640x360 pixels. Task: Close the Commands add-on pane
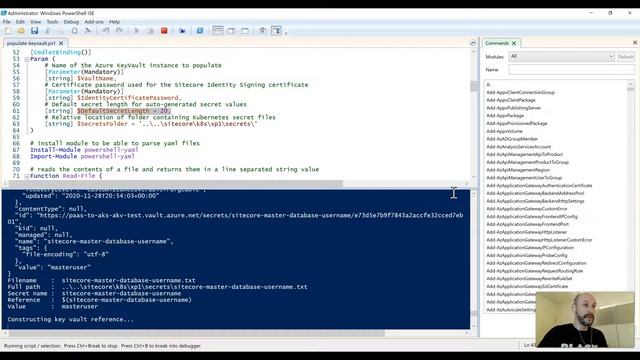tap(635, 42)
